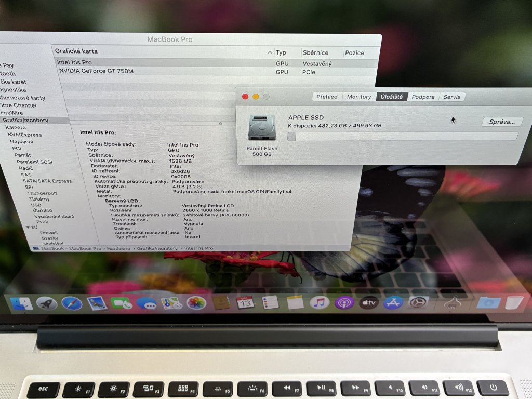
Task: Select USB in sidebar
Action: (36, 205)
